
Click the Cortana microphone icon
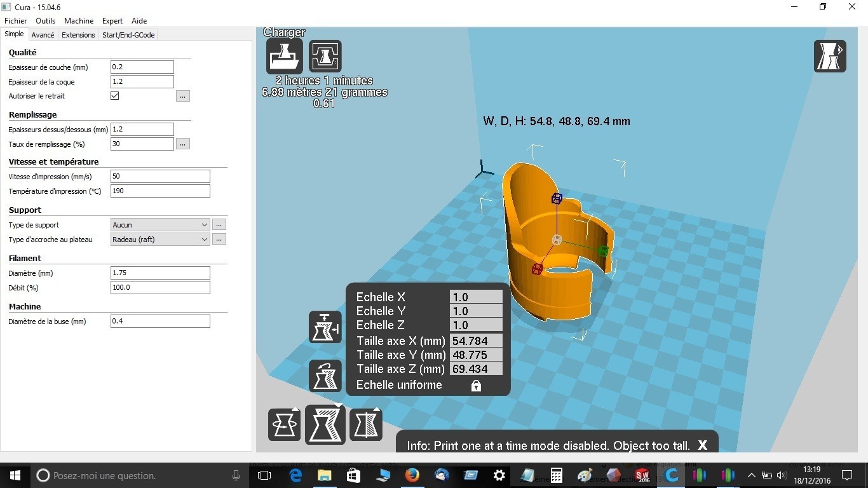[x=236, y=475]
